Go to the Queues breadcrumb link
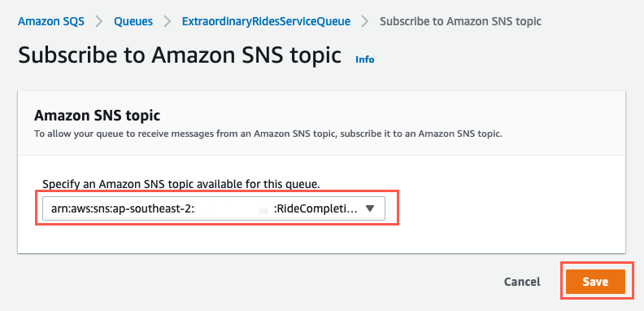Image resolution: width=644 pixels, height=311 pixels. [x=133, y=21]
